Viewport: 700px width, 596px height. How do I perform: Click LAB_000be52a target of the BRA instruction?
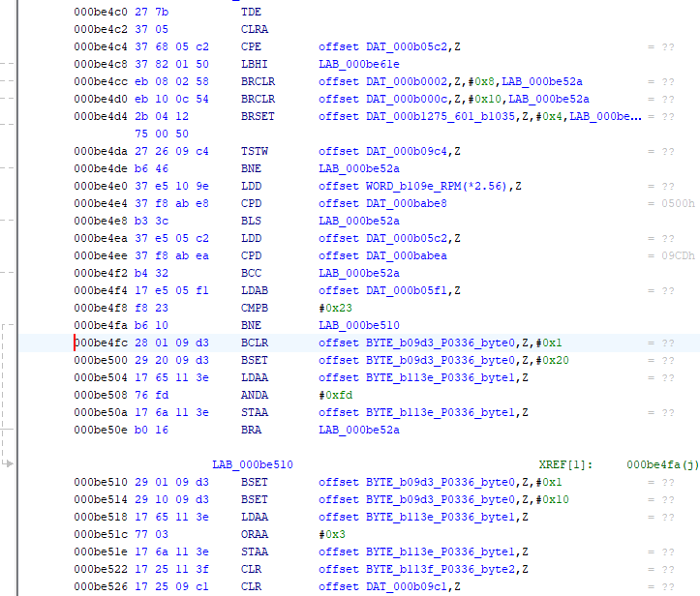[x=357, y=430]
